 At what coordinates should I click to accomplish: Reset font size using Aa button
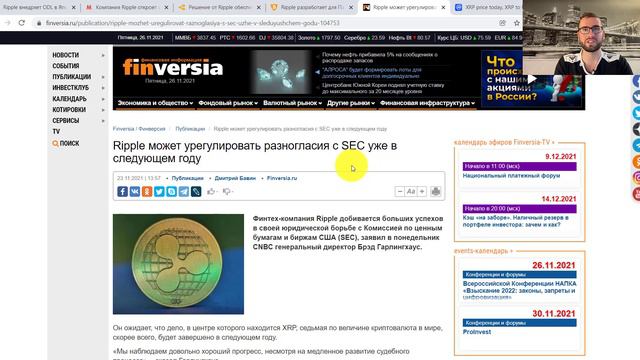click(411, 191)
